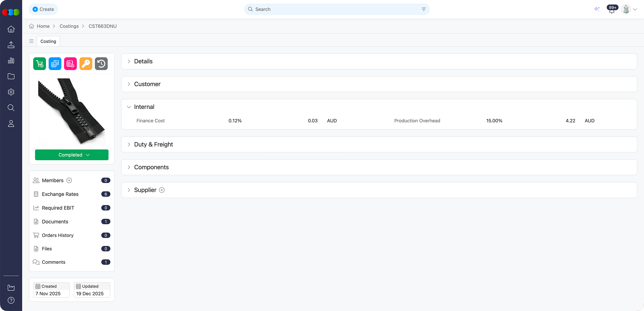Open the help question mark icon
Image resolution: width=644 pixels, height=311 pixels.
coord(11,300)
